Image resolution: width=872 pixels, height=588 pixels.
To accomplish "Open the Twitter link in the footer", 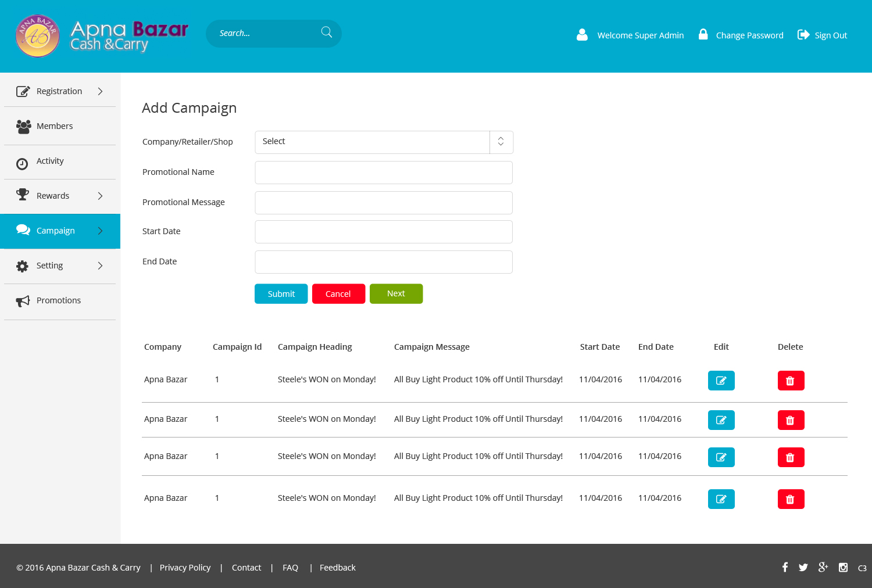I will [x=803, y=568].
